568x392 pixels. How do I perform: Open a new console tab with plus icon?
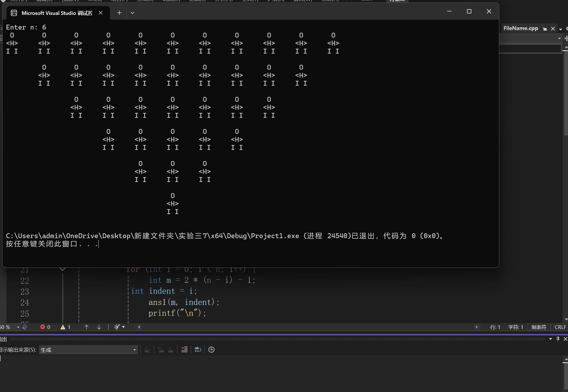click(119, 13)
